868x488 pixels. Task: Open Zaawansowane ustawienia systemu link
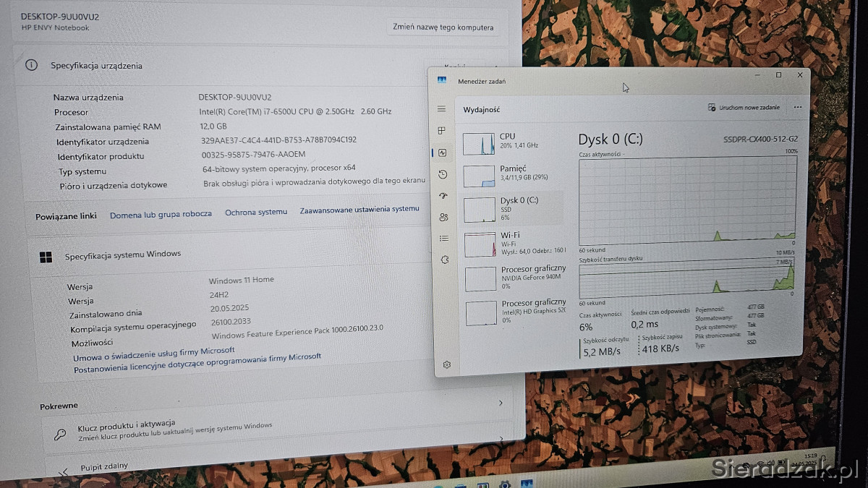(359, 210)
